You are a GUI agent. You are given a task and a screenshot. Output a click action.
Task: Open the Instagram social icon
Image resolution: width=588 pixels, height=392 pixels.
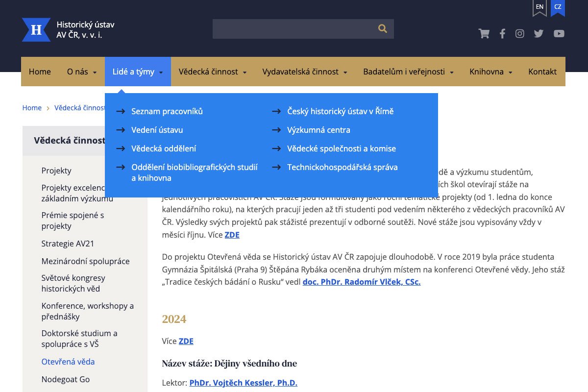pyautogui.click(x=520, y=34)
